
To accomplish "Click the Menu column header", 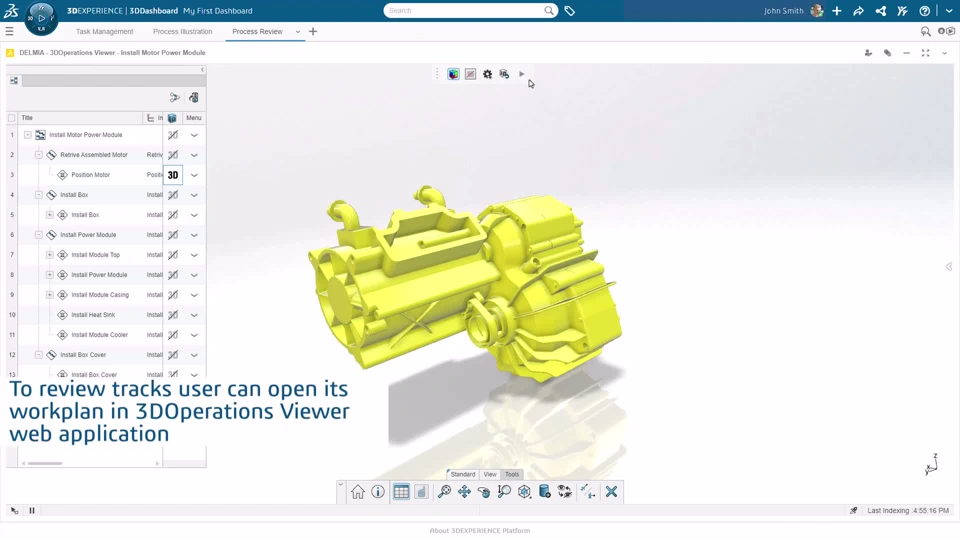I will (x=193, y=118).
